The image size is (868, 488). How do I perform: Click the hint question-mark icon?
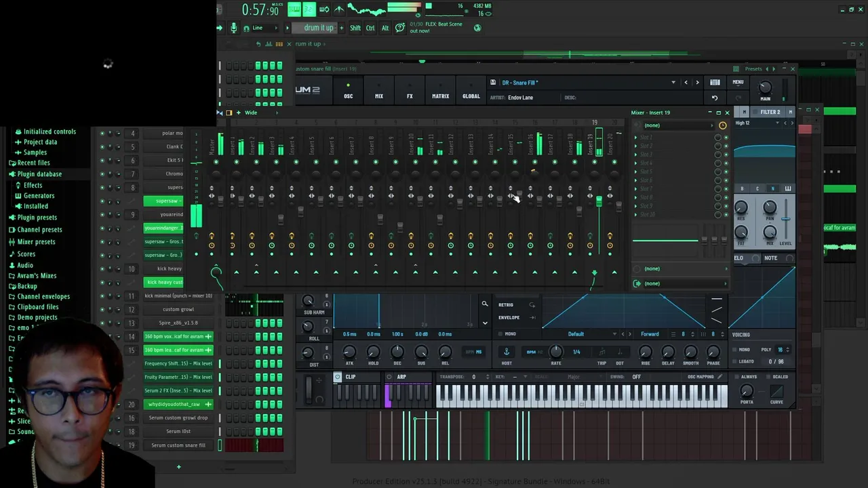click(400, 28)
